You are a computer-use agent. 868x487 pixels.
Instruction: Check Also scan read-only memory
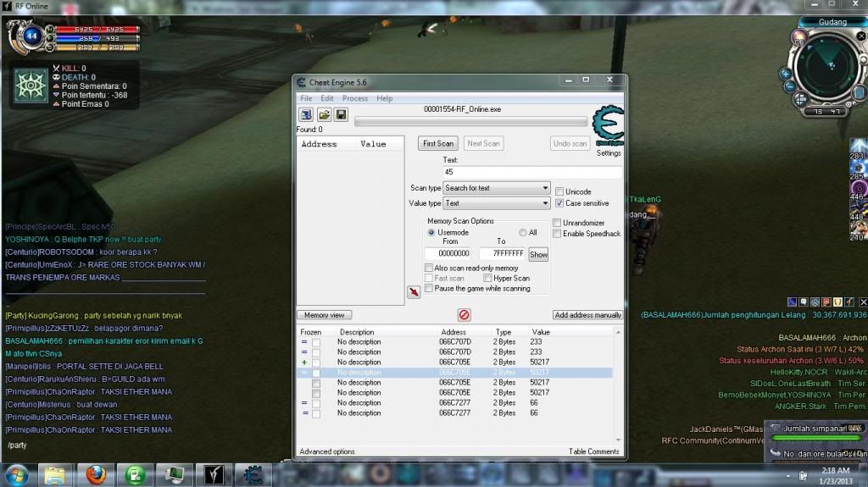(x=428, y=268)
